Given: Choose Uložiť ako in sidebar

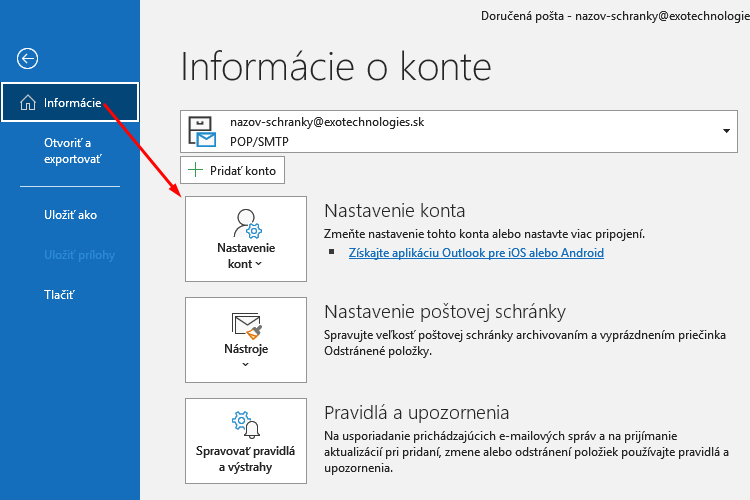Looking at the screenshot, I should [70, 215].
